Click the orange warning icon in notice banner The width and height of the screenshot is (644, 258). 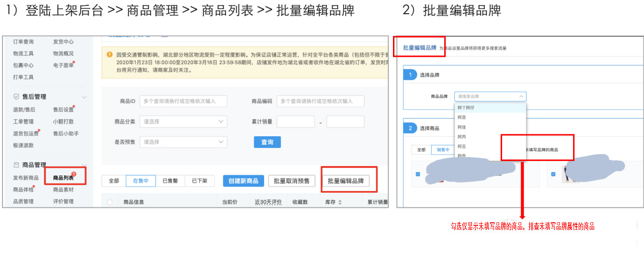coord(109,54)
